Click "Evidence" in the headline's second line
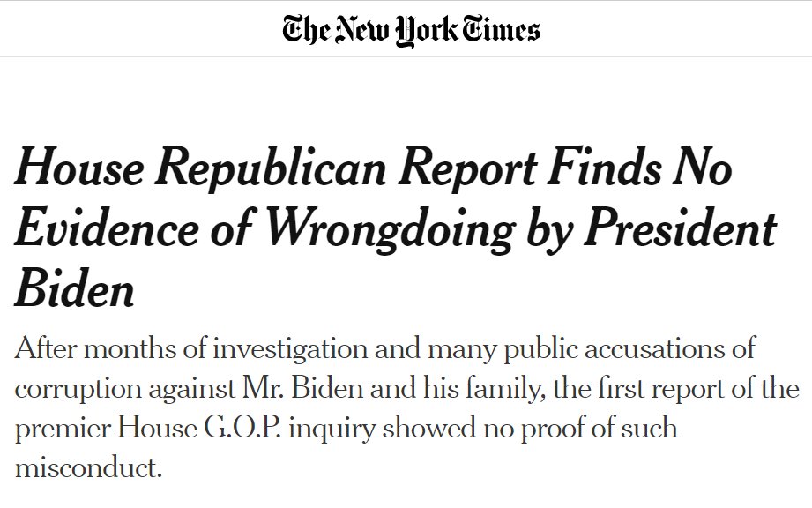Viewport: 812px width, 508px height. click(x=106, y=227)
